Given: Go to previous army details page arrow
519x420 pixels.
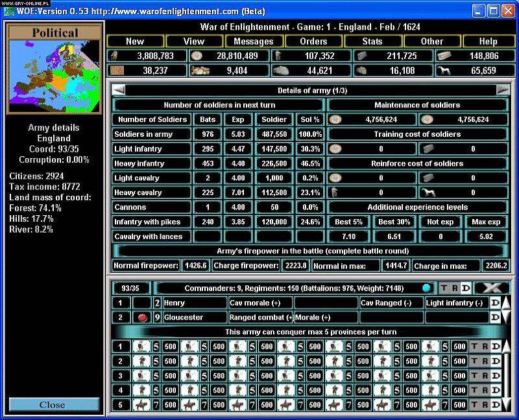Looking at the screenshot, I should [x=119, y=90].
